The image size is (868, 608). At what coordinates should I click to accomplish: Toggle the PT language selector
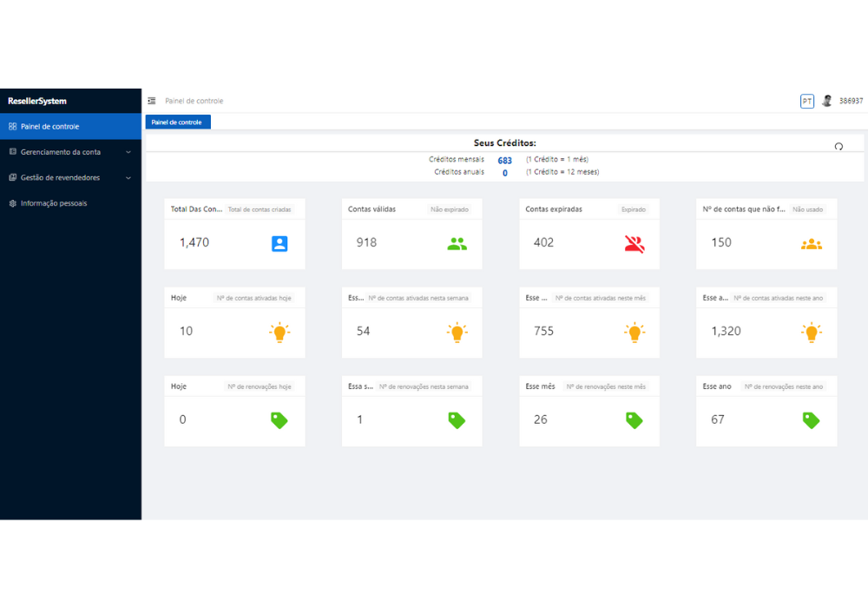coord(807,101)
